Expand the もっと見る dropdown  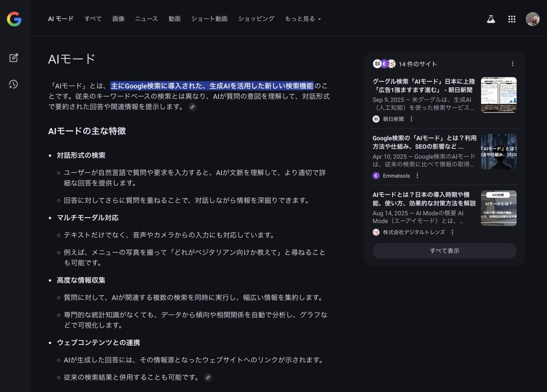pyautogui.click(x=303, y=19)
